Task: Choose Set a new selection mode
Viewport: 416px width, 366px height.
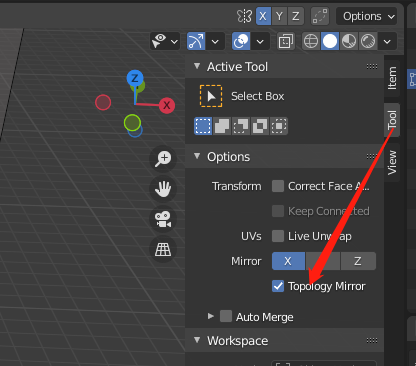Action: click(203, 126)
